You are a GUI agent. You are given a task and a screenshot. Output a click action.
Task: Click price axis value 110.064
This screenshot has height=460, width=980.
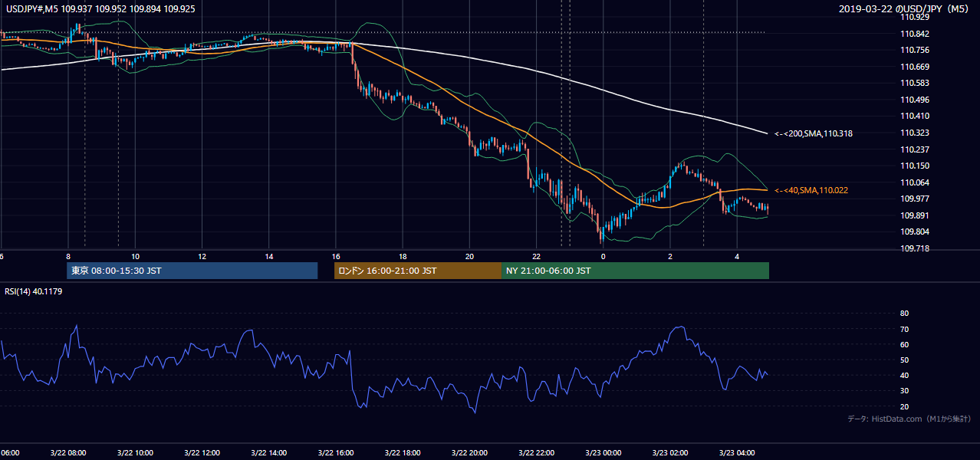914,182
